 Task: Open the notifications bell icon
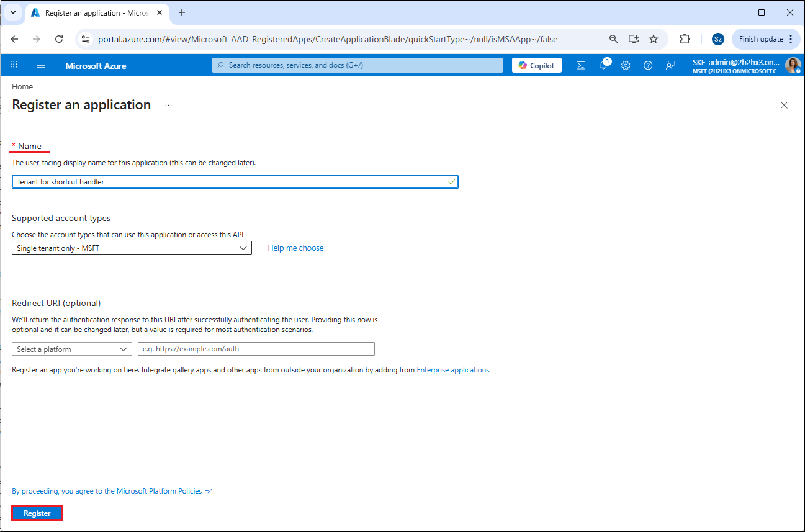603,65
